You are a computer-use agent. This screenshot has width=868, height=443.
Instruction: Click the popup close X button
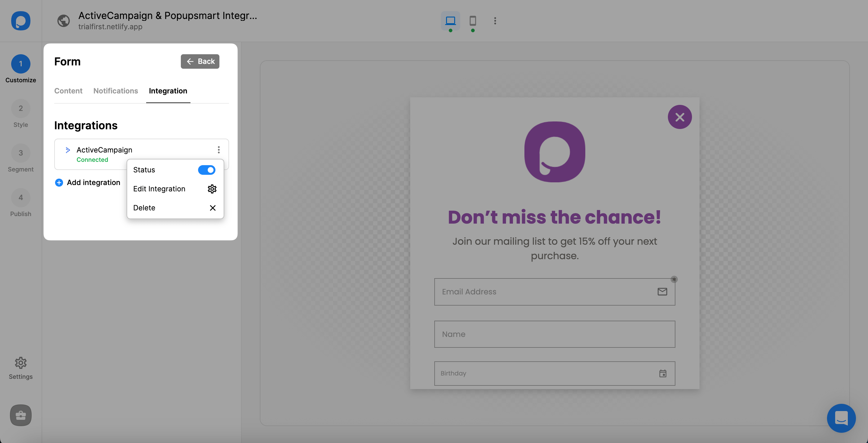point(680,117)
